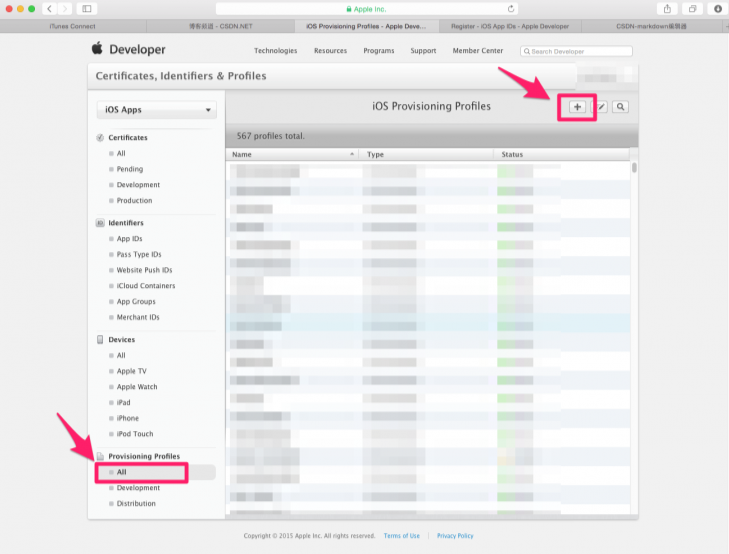Sort by Name column header
729x554 pixels.
(x=292, y=154)
